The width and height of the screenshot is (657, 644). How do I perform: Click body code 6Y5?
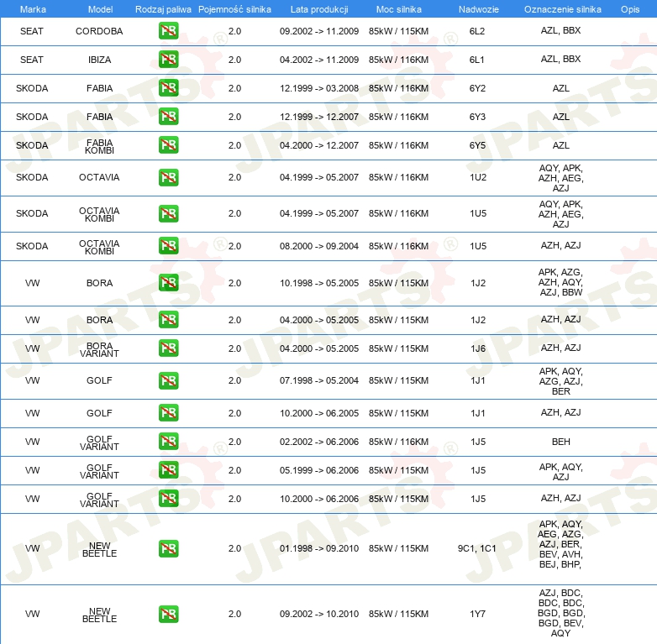click(x=477, y=145)
